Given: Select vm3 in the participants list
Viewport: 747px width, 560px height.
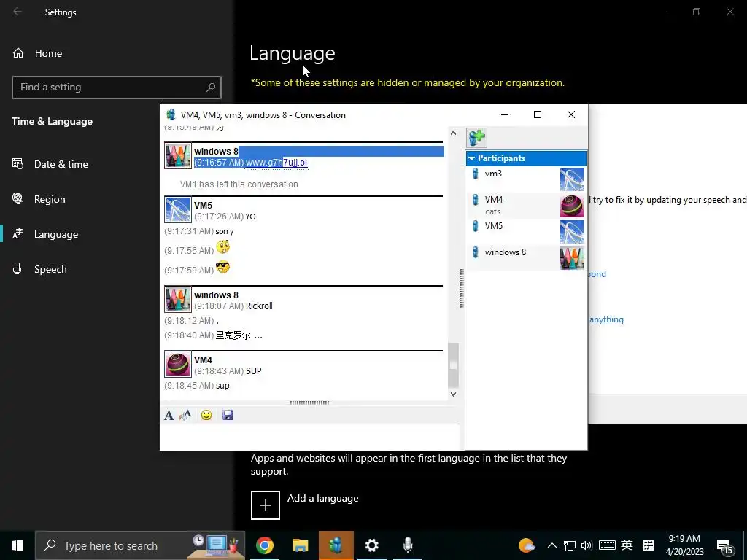Looking at the screenshot, I should click(526, 179).
